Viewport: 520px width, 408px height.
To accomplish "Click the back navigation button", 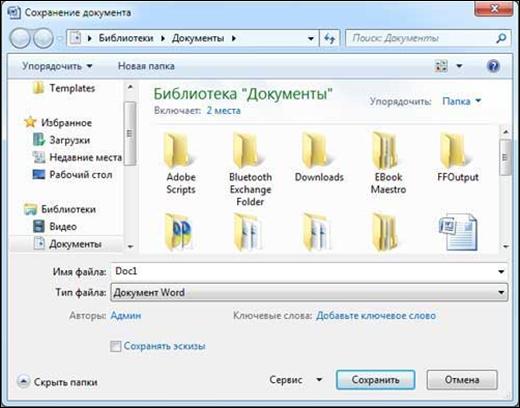I will click(x=21, y=38).
